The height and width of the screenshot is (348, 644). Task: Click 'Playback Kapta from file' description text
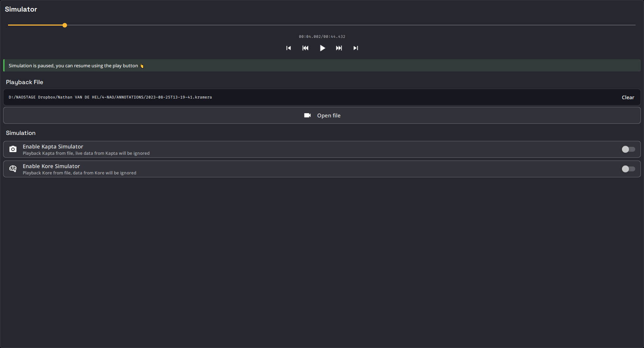pyautogui.click(x=86, y=153)
